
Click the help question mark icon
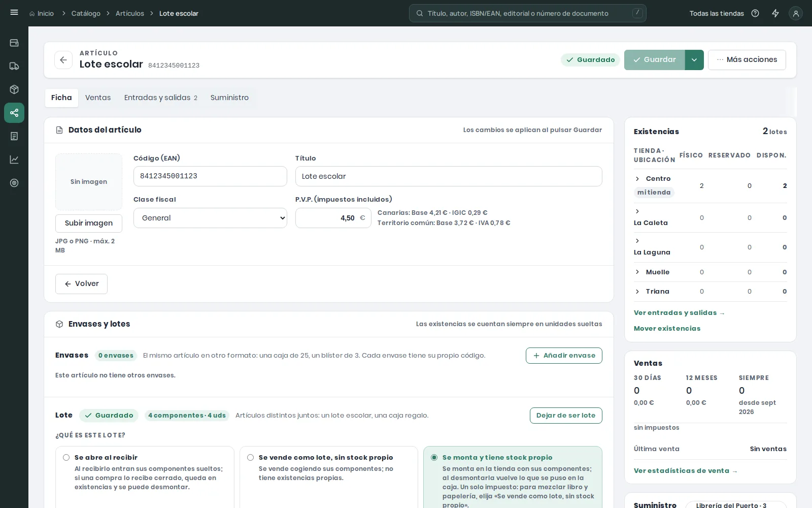coord(755,13)
